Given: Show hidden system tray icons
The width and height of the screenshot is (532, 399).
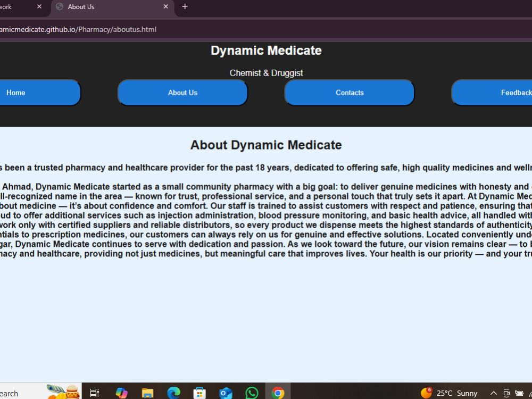Looking at the screenshot, I should pos(494,393).
